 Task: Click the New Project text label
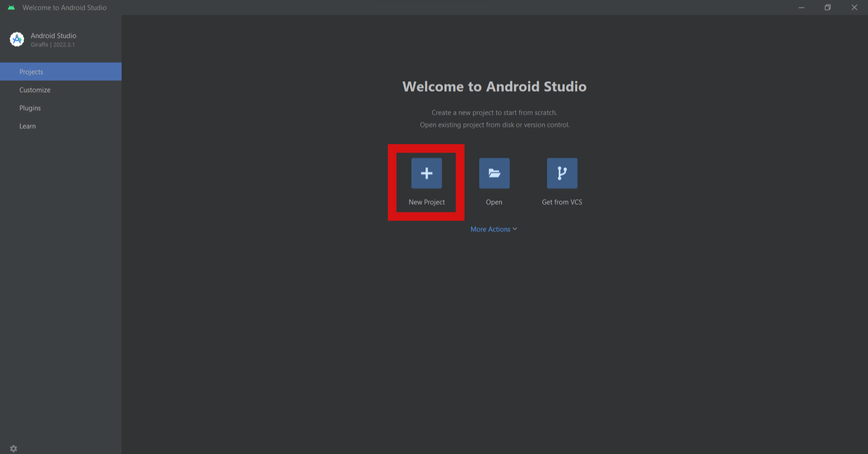(427, 202)
